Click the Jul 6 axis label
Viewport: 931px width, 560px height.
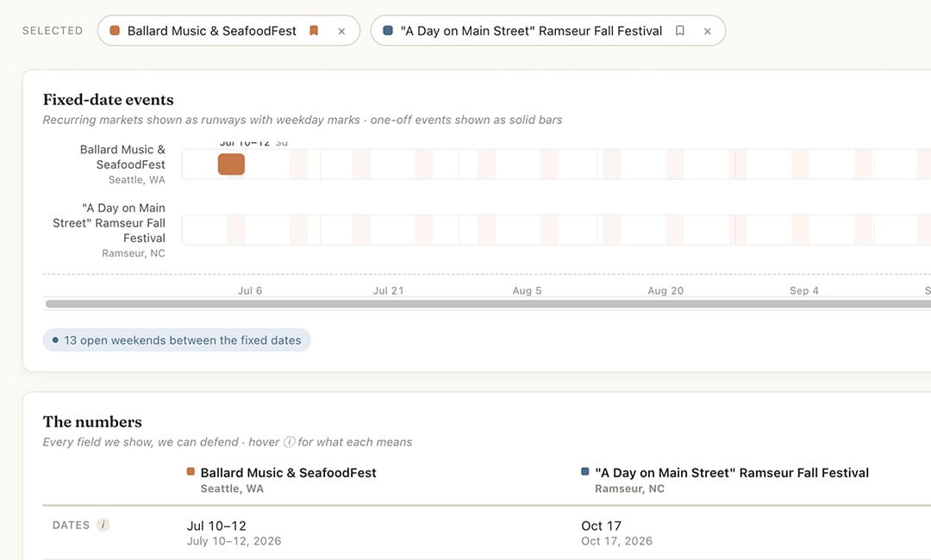coord(250,290)
